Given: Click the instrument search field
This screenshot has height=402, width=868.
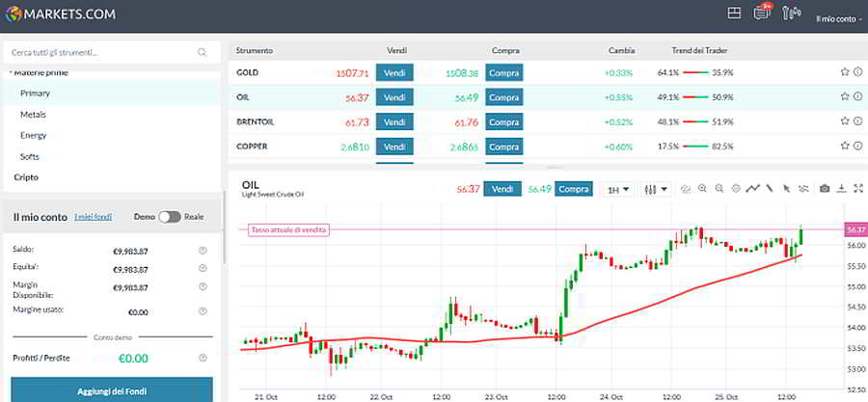Looking at the screenshot, I should (106, 52).
